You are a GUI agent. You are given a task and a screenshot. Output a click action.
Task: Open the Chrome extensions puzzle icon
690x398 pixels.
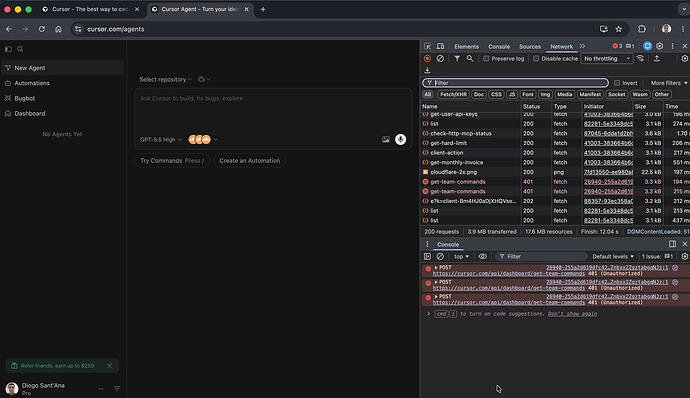[x=642, y=29]
